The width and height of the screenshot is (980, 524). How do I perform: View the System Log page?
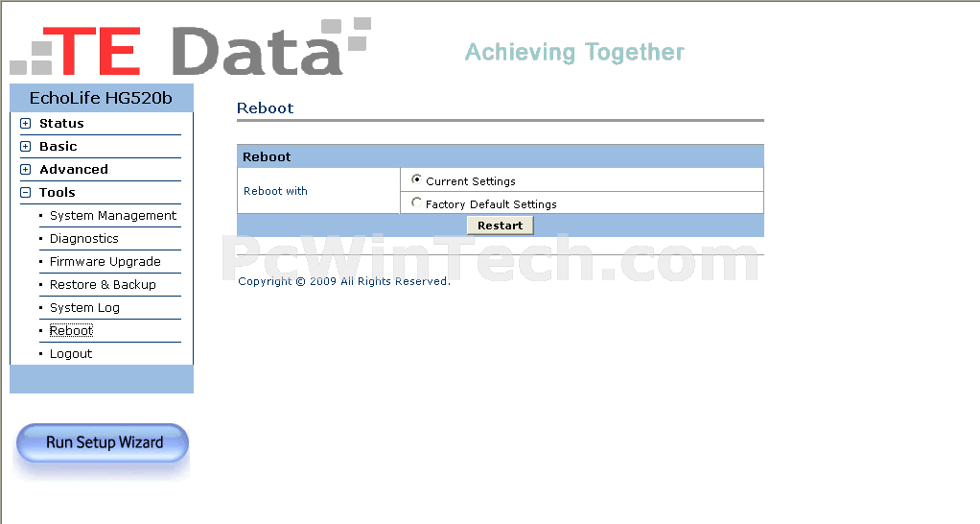point(84,308)
